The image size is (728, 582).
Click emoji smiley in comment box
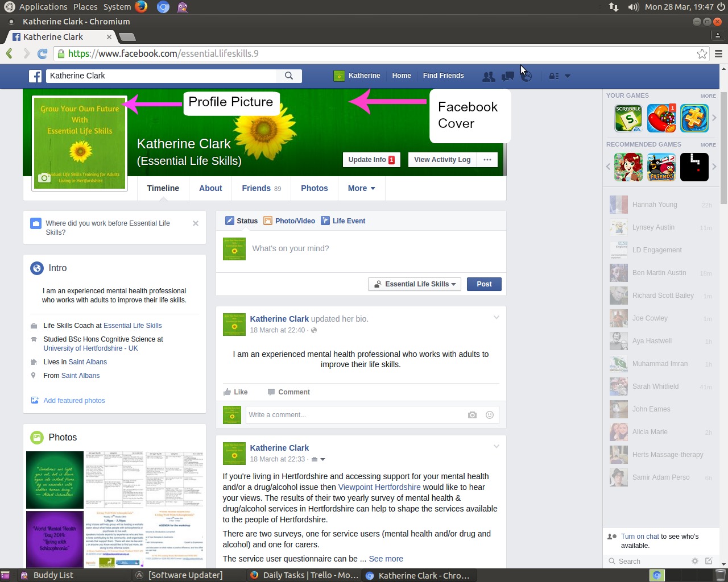(489, 415)
